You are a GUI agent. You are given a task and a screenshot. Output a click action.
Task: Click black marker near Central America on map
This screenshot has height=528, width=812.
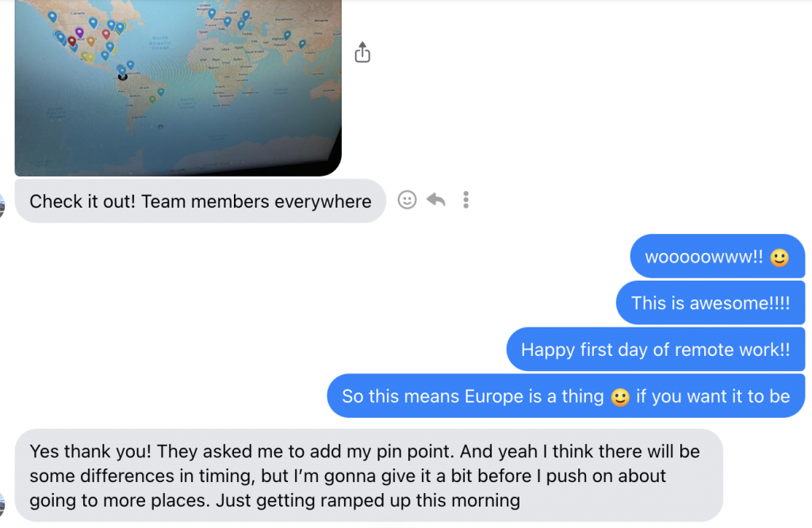123,77
